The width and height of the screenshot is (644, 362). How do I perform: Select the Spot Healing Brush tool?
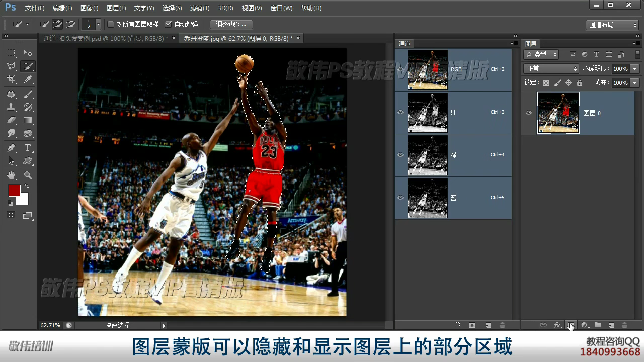click(11, 94)
